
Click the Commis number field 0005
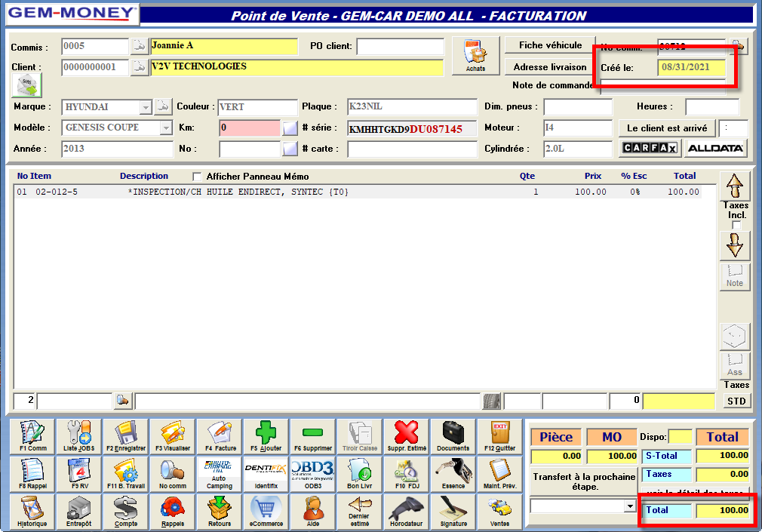tap(95, 47)
